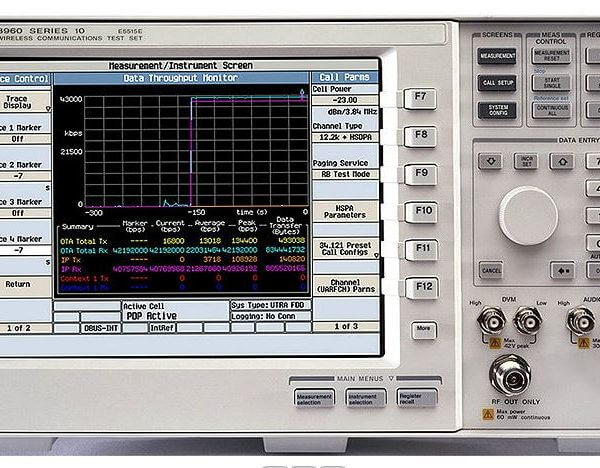
Task: Click the Sys Type: UTRA FDD field
Action: click(271, 305)
